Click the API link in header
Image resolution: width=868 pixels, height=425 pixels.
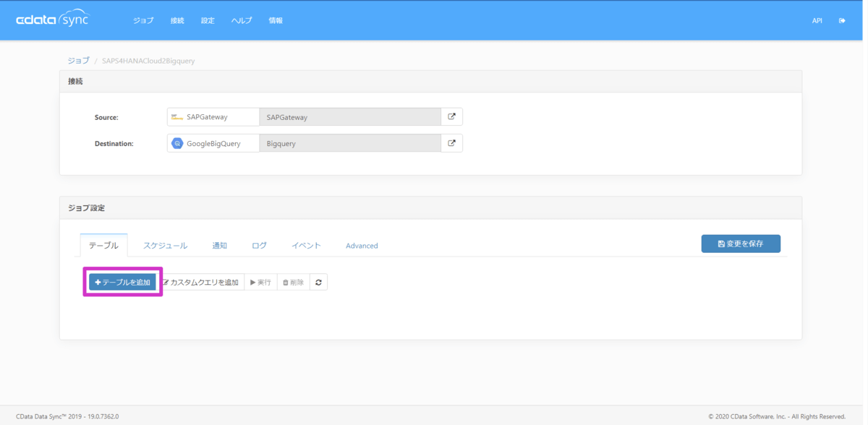pos(817,21)
